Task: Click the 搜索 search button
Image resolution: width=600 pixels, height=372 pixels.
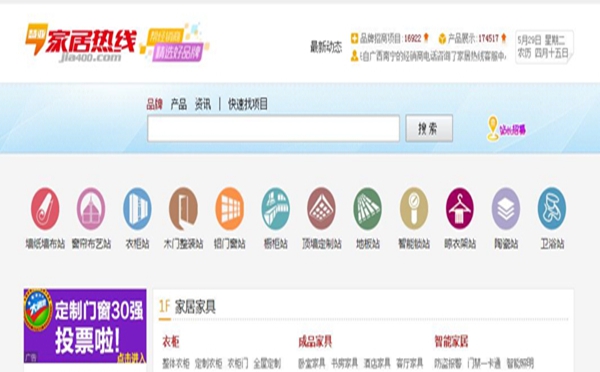Action: click(x=429, y=128)
